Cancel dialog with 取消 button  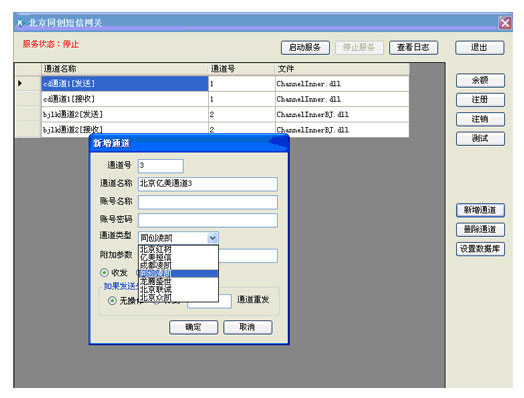248,327
